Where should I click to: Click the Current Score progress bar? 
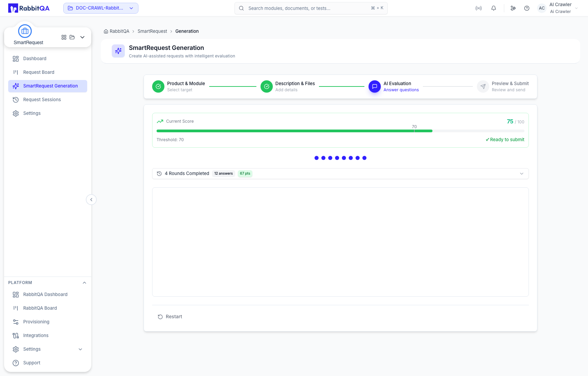click(x=340, y=131)
